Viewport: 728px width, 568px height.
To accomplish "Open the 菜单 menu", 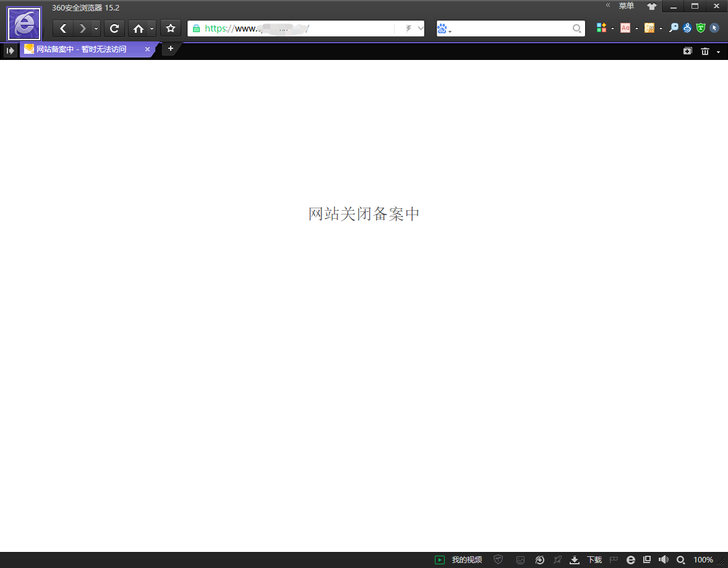I will pyautogui.click(x=626, y=6).
